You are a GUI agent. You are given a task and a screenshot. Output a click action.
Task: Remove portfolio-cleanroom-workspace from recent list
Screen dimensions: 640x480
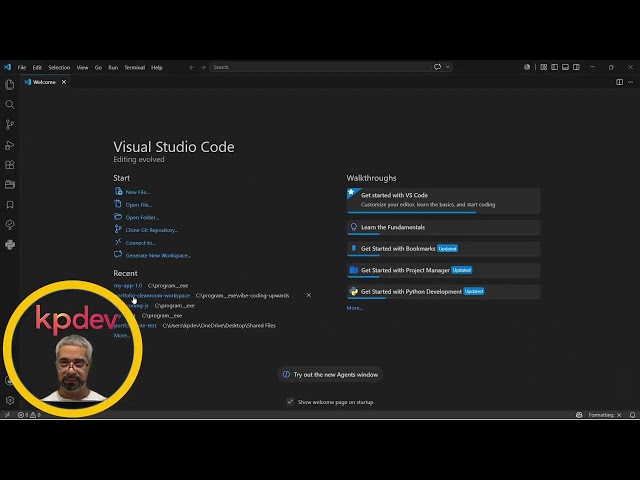click(x=309, y=295)
